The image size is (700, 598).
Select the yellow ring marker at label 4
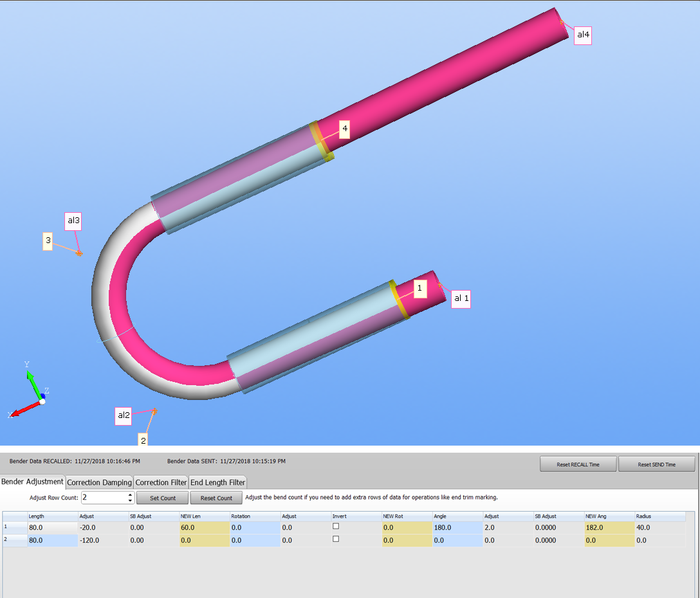coord(320,141)
